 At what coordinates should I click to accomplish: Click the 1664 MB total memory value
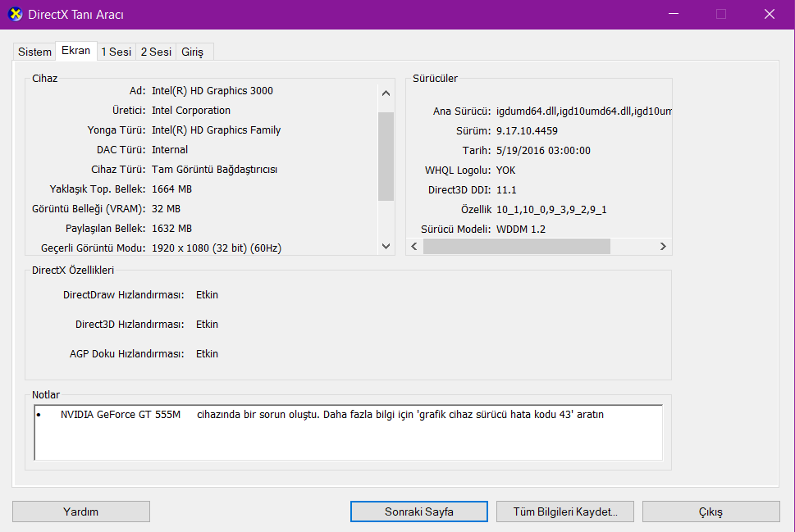tap(171, 189)
